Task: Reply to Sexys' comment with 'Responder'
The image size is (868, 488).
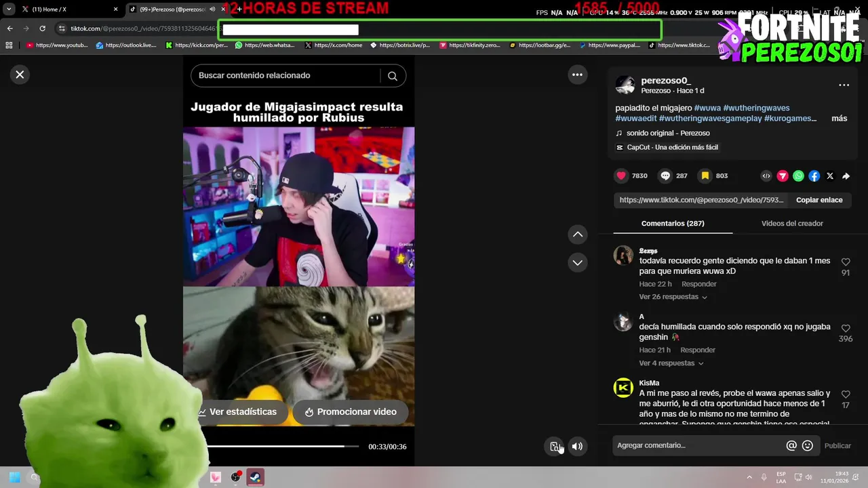Action: point(698,284)
